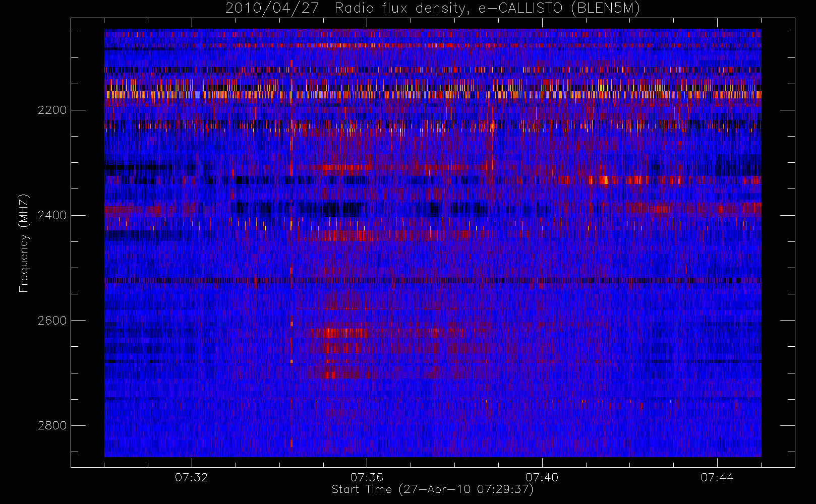Click the 07:36 time tick label
816x504 pixels.
[367, 477]
